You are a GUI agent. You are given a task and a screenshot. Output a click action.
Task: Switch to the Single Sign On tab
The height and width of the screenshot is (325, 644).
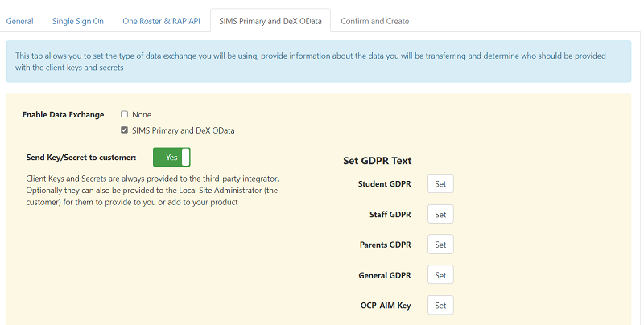pyautogui.click(x=78, y=21)
